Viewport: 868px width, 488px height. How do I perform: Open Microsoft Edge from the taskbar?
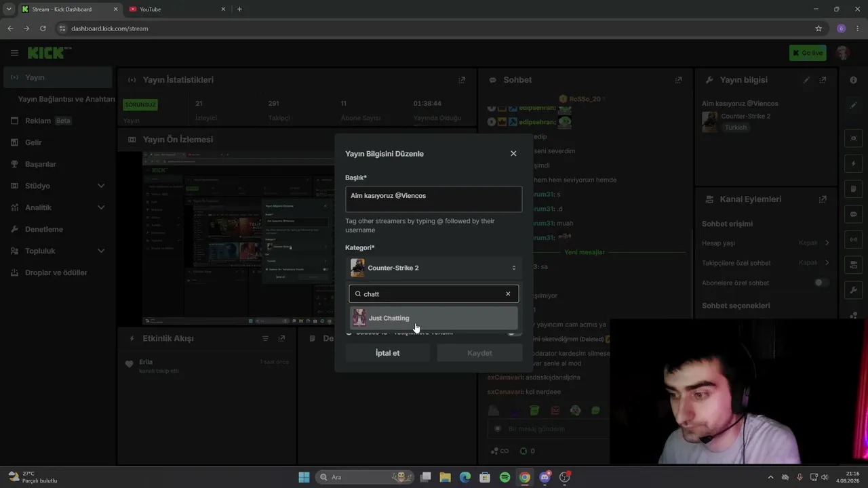(x=465, y=477)
